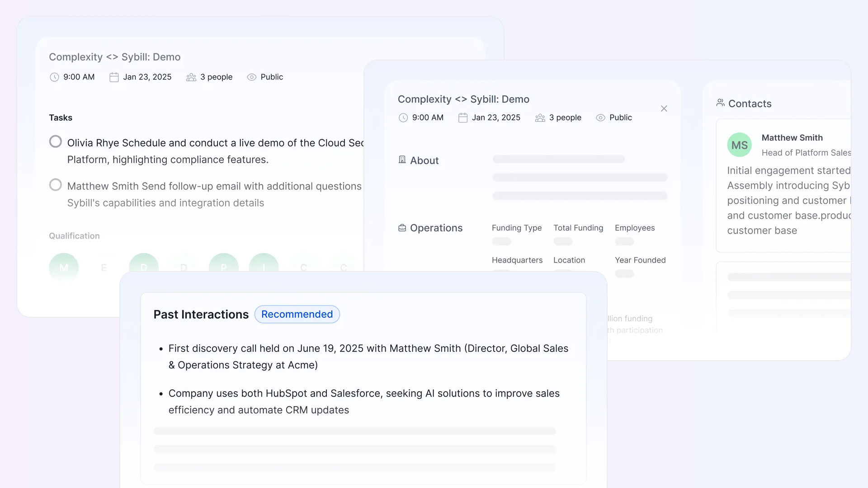Click the visibility eye icon in the front detail panel
The height and width of the screenshot is (488, 868).
600,118
